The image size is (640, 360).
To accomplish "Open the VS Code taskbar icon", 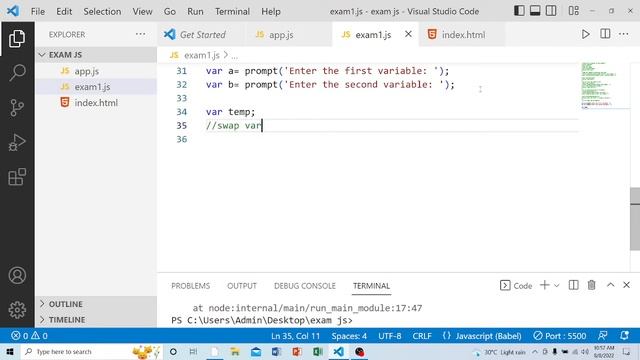I will [x=338, y=351].
